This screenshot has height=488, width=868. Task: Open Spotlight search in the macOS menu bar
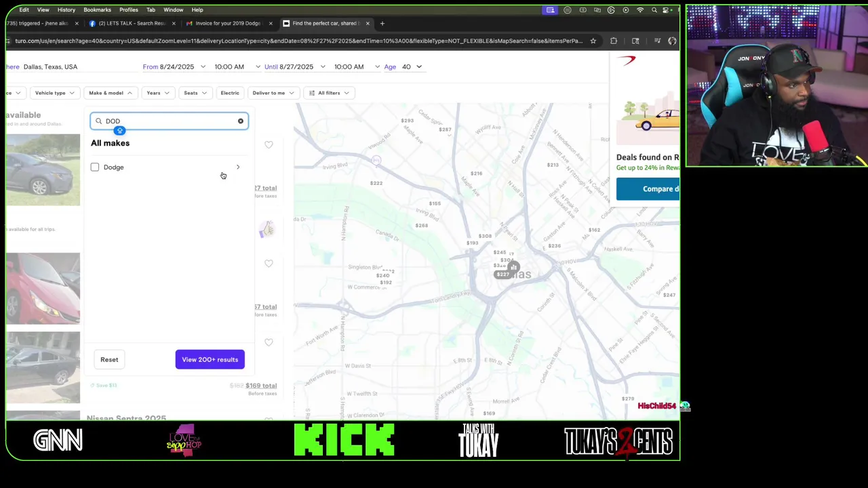654,9
